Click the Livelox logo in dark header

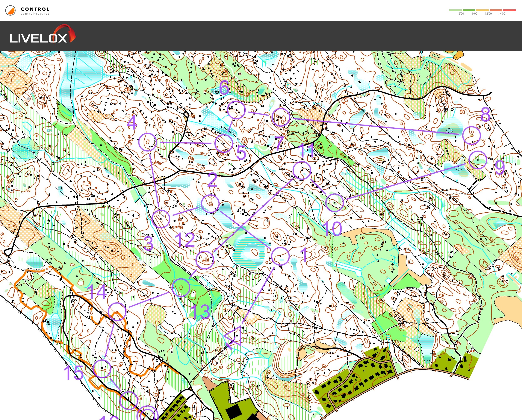pyautogui.click(x=43, y=34)
